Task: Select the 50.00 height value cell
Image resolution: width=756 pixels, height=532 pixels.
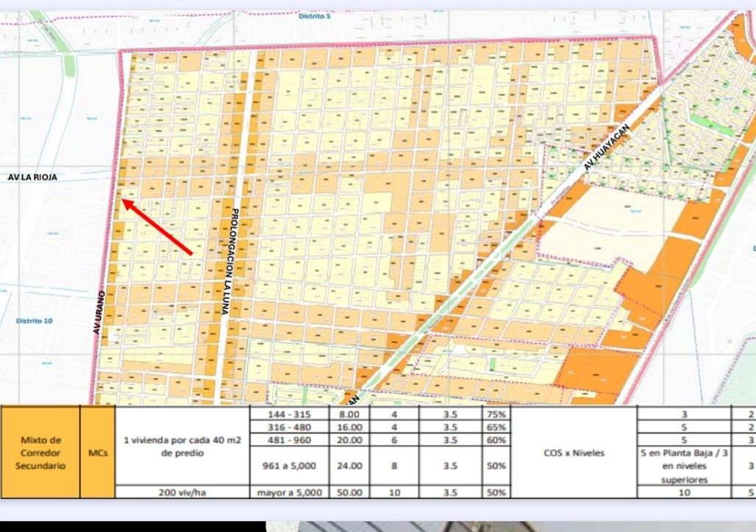Action: [x=349, y=492]
